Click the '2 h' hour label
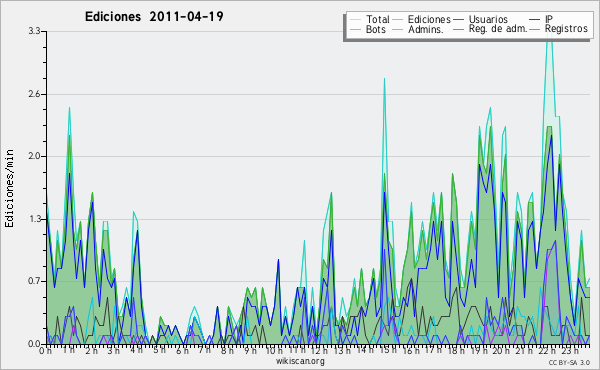The width and height of the screenshot is (600, 370). (91, 351)
